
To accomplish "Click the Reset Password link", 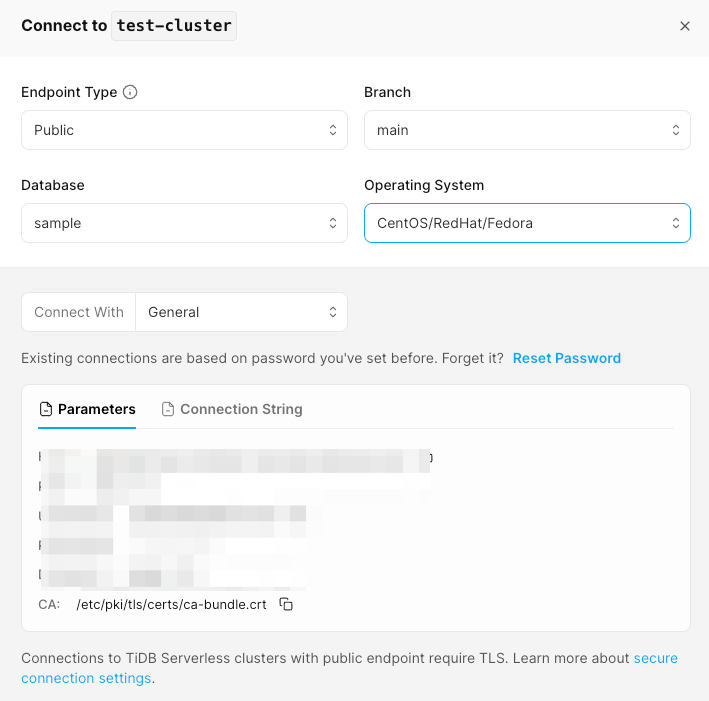I will point(566,358).
